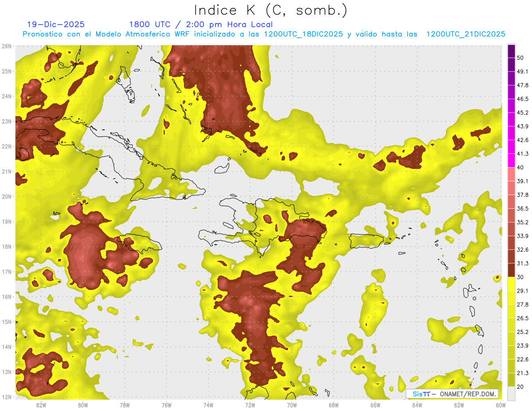
Task: Pick the dark brown swatch between 30 and 31.3
Action: [511, 270]
